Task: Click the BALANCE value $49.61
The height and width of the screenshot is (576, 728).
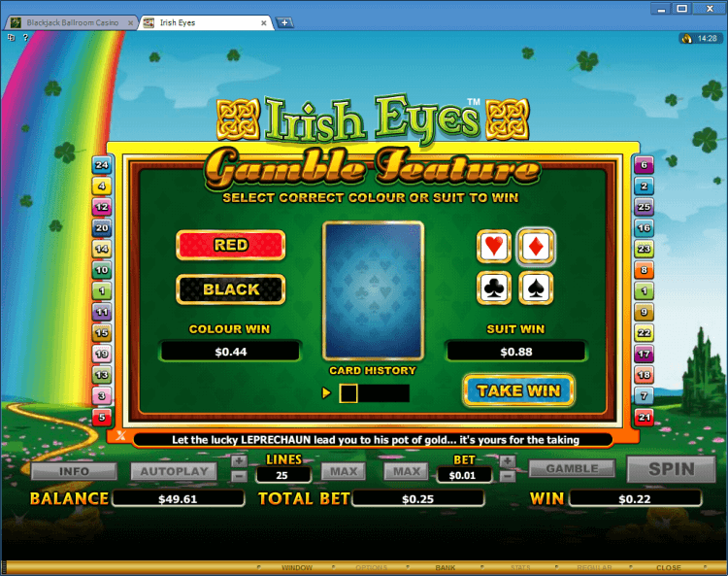Action: pyautogui.click(x=179, y=499)
